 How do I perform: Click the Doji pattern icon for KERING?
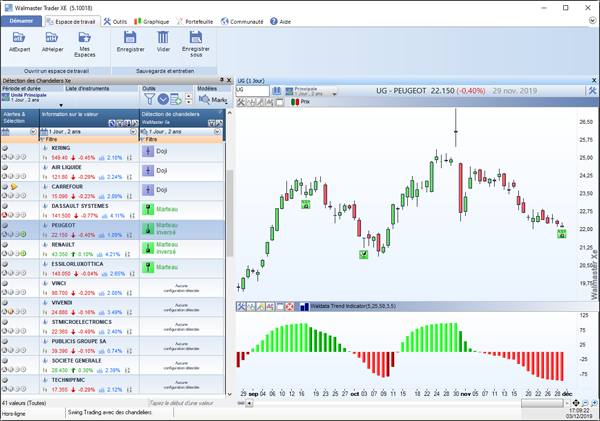coord(148,151)
